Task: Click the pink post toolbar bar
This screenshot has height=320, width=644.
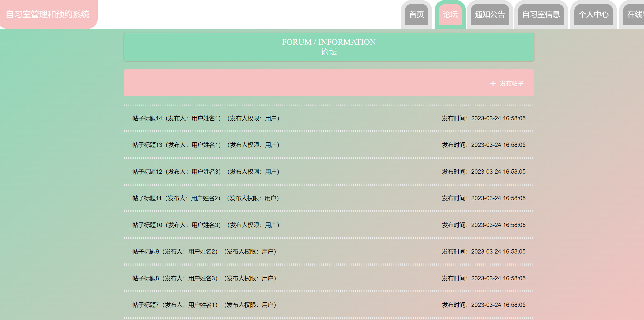Action: [x=295, y=83]
